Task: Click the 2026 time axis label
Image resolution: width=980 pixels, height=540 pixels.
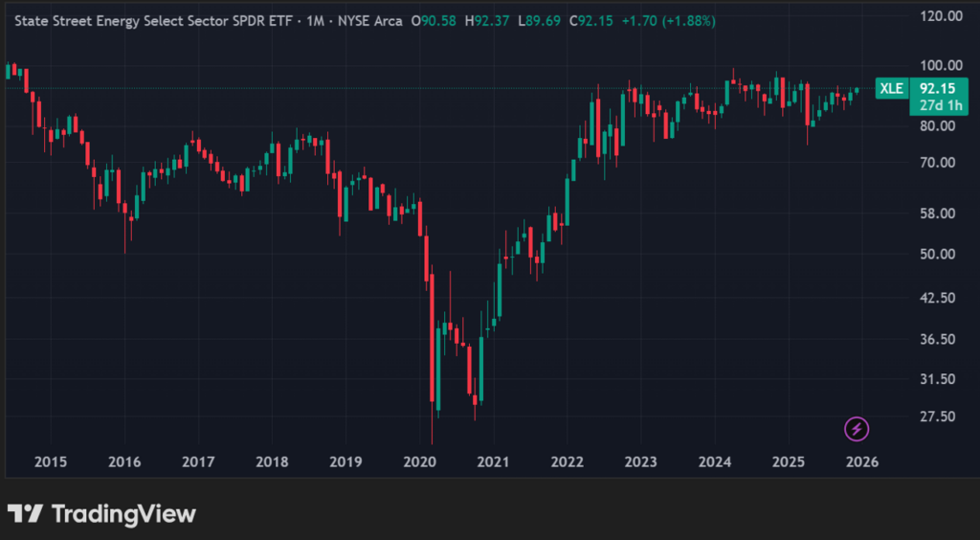Action: click(862, 462)
